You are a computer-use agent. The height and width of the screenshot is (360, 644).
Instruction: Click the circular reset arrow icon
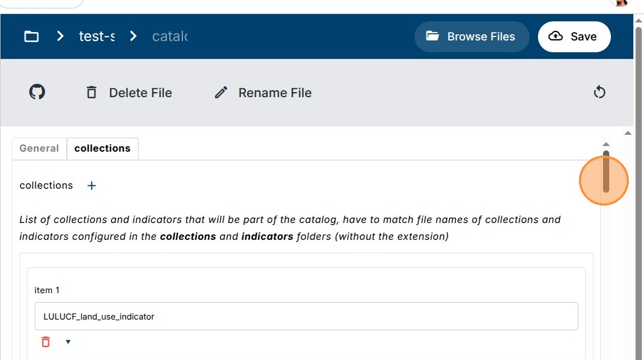tap(600, 92)
